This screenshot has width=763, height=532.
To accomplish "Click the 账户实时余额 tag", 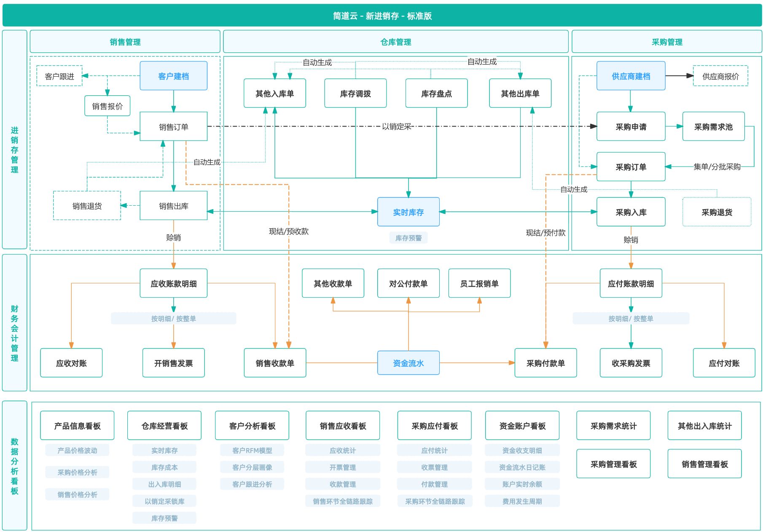I will click(522, 484).
